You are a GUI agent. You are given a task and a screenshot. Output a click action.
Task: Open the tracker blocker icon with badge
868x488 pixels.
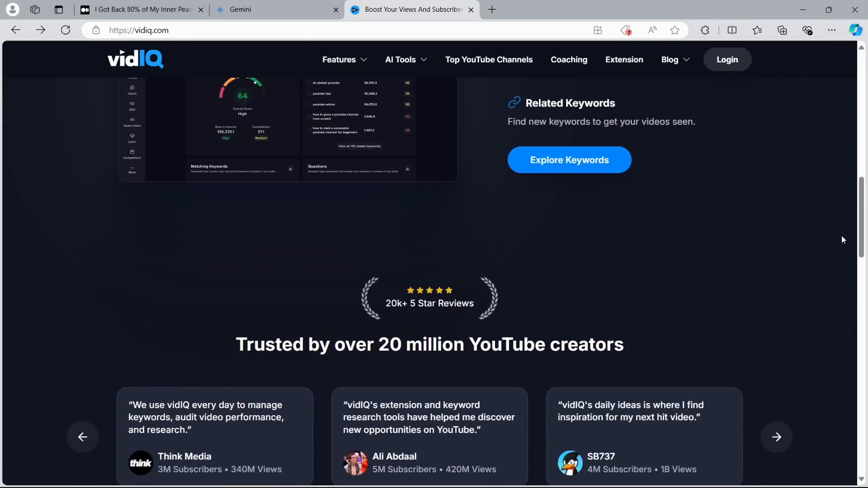[626, 30]
